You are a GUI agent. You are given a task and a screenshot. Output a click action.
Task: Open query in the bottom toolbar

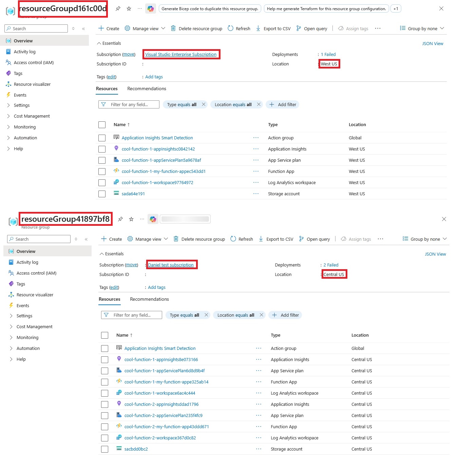[314, 239]
